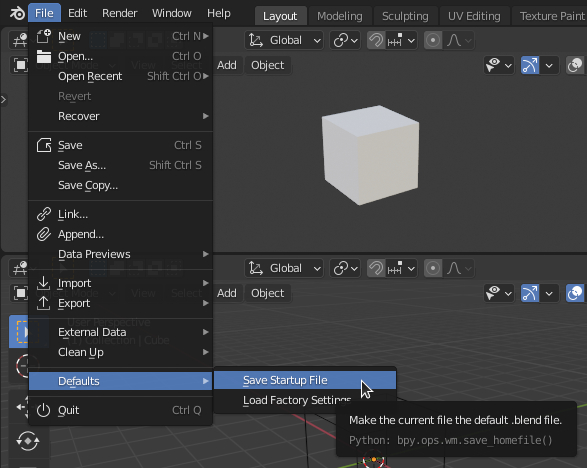Choose New from the File menu

[121, 36]
